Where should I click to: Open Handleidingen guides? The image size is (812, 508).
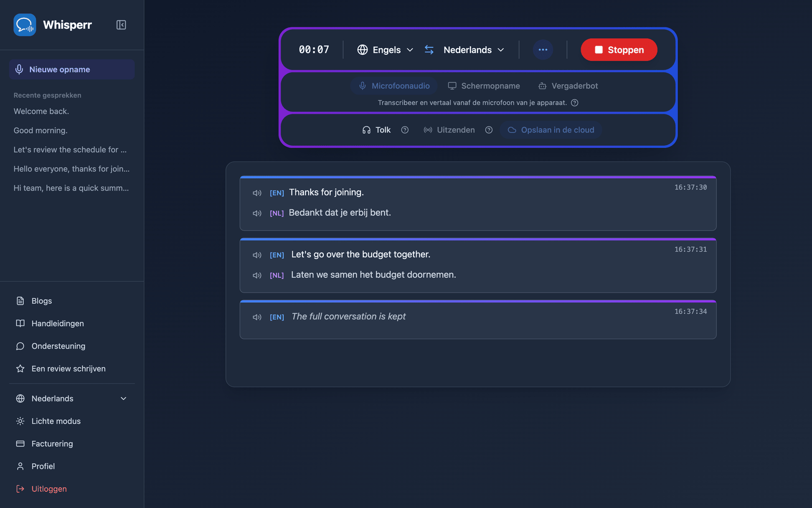[x=72, y=324]
